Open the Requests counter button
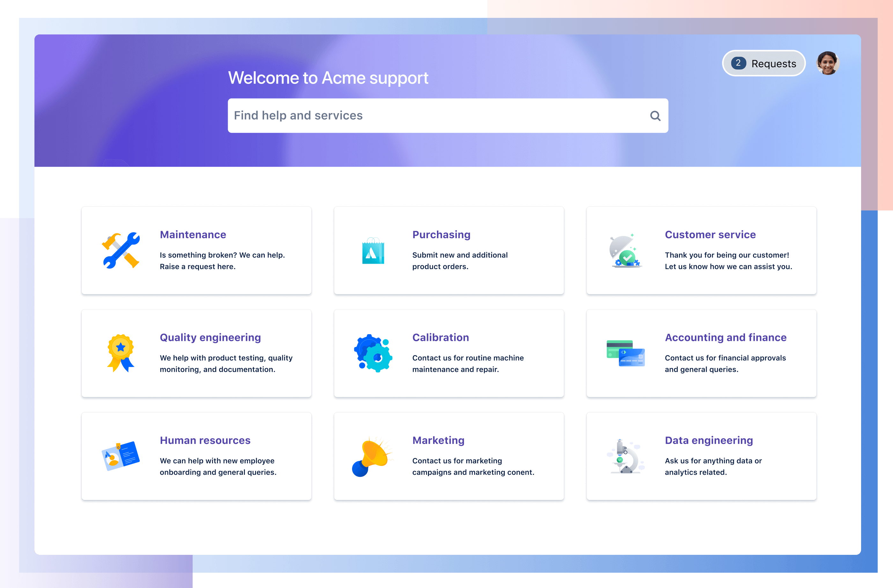 [x=763, y=64]
